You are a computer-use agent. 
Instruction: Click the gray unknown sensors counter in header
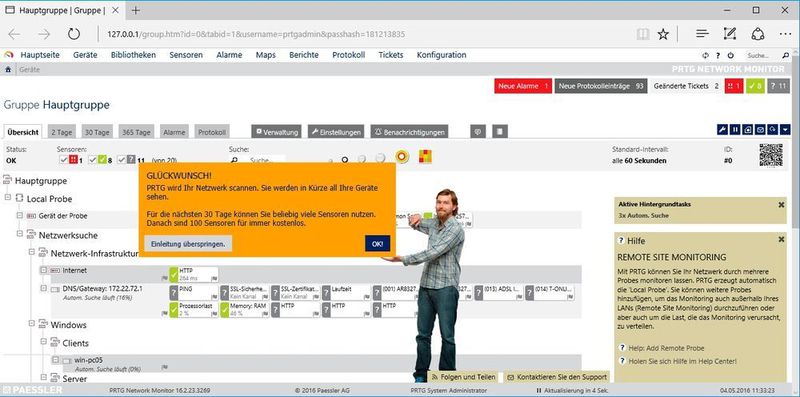click(779, 86)
